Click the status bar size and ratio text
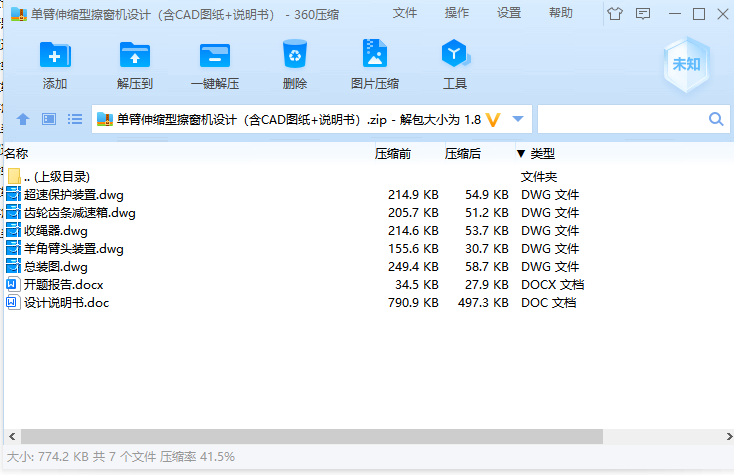 121,457
